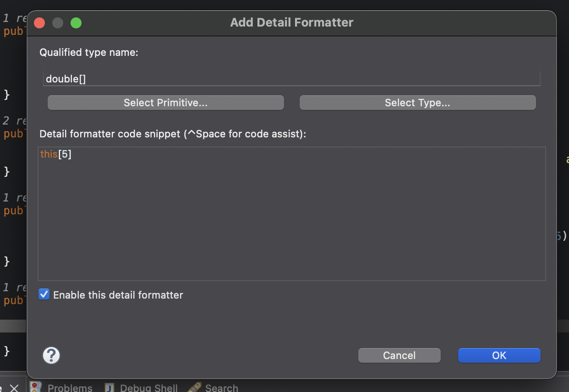Open the Select Primitive dialog
The width and height of the screenshot is (569, 392).
click(165, 103)
